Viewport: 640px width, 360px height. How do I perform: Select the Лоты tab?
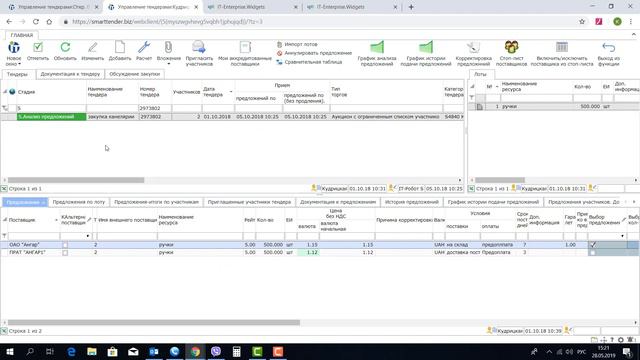click(480, 74)
